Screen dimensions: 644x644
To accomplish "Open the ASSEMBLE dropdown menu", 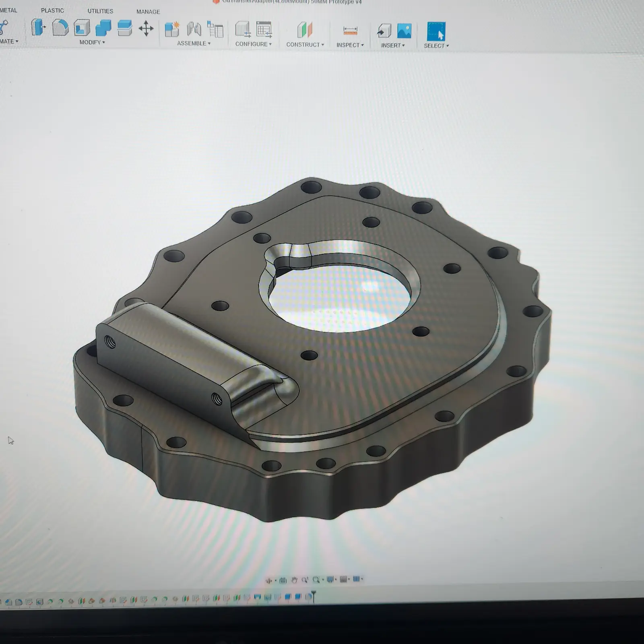I will click(x=194, y=43).
